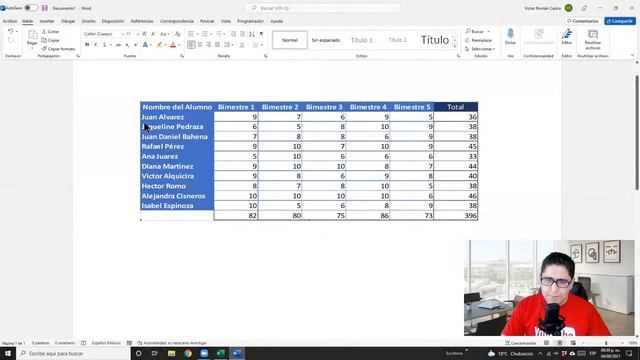
Task: Center align the text
Action: pyautogui.click(x=200, y=45)
